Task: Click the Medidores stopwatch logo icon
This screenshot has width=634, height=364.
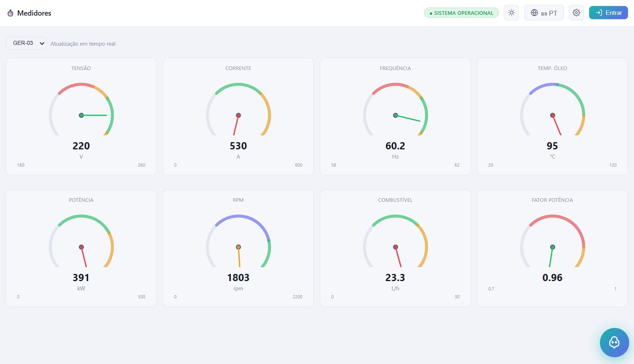Action: 10,13
